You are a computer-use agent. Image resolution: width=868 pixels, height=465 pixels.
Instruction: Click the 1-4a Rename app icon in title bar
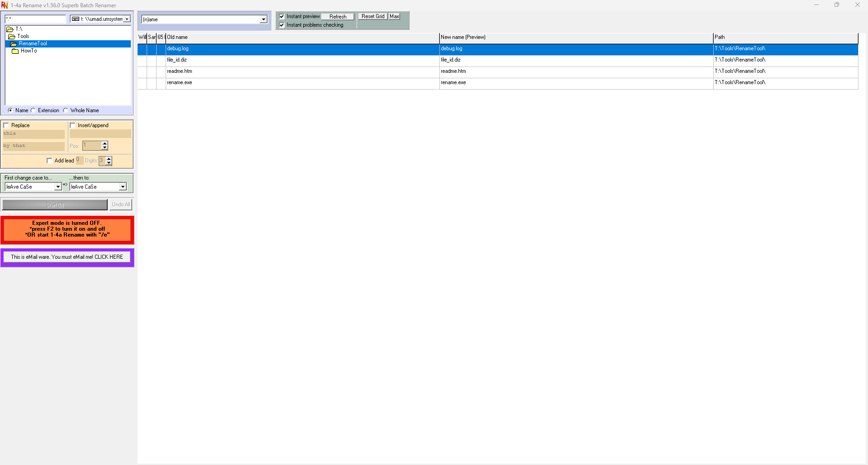[x=5, y=5]
